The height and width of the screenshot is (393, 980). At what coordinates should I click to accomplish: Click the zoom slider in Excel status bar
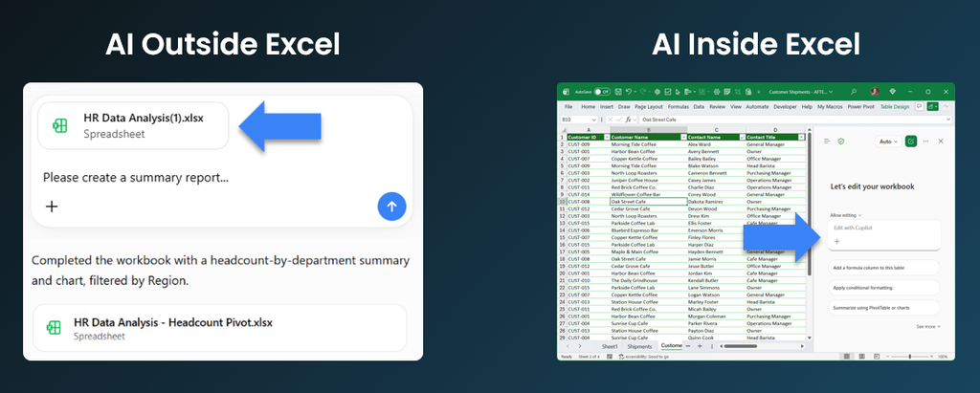[x=909, y=357]
